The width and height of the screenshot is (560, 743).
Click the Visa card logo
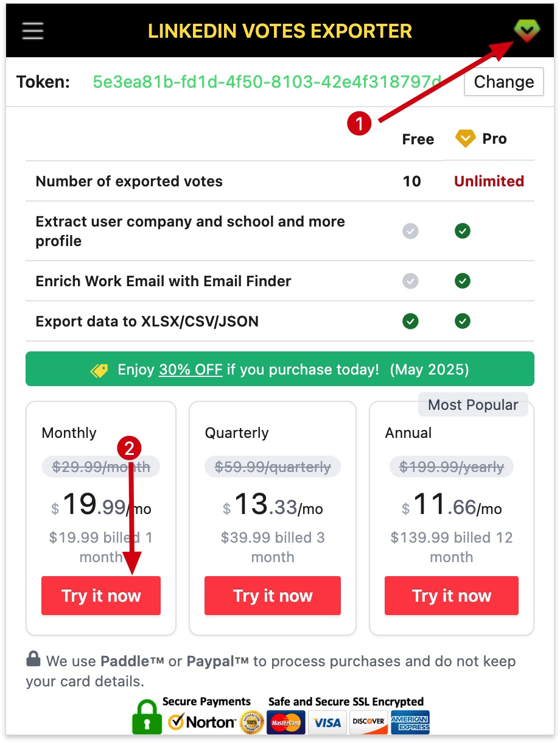pos(327,722)
